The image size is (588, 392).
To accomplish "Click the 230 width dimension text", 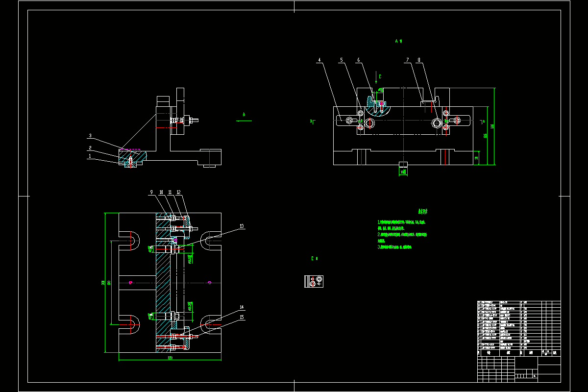I will point(170,358).
